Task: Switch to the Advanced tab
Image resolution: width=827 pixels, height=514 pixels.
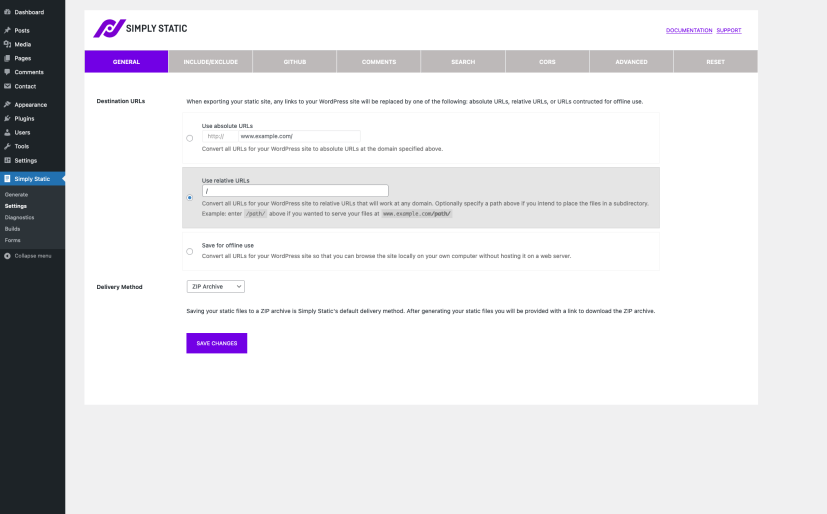Action: click(631, 62)
